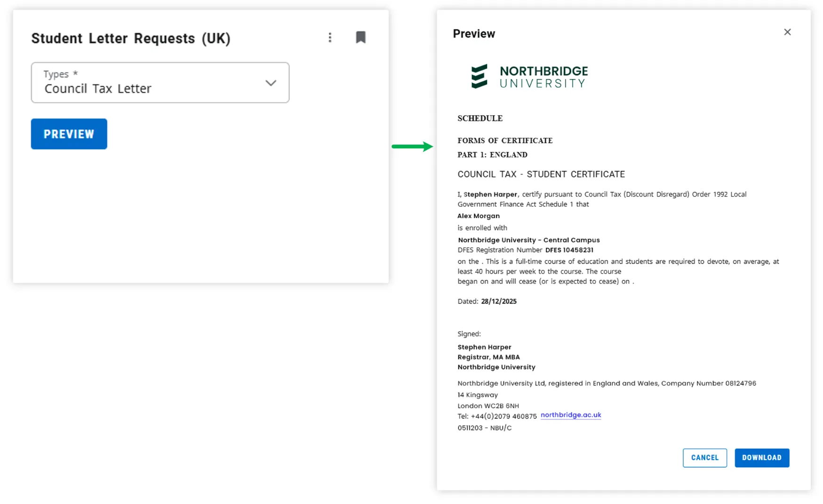Close the Preview panel with the X

tap(787, 32)
